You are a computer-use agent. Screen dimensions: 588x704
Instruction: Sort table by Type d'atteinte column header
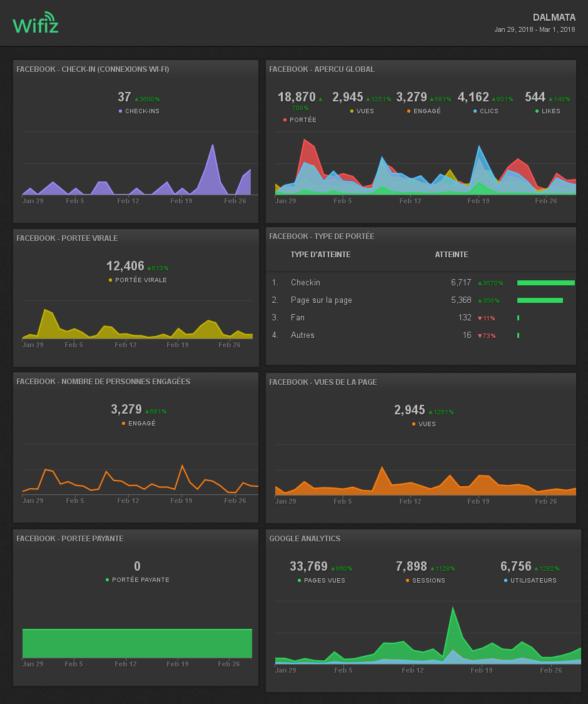pos(320,255)
